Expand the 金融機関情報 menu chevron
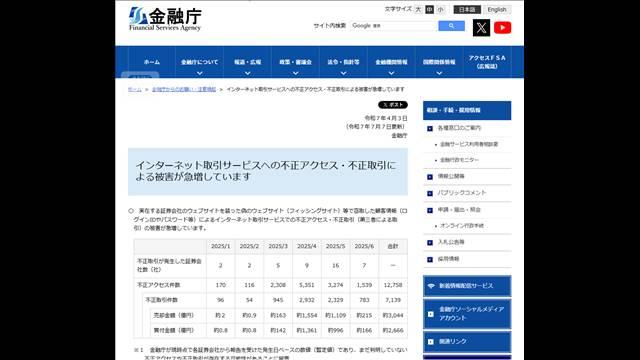The image size is (640, 360). (x=391, y=73)
